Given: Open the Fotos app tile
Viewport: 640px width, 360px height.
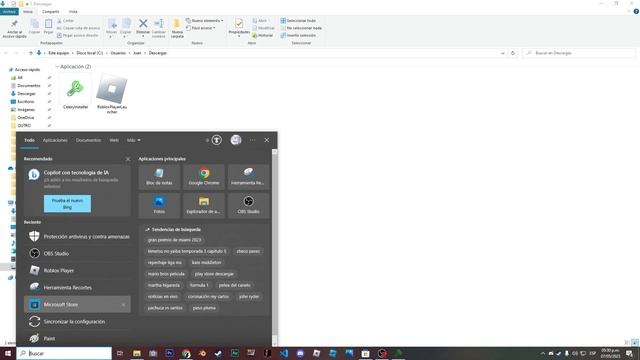Looking at the screenshot, I should tap(159, 205).
